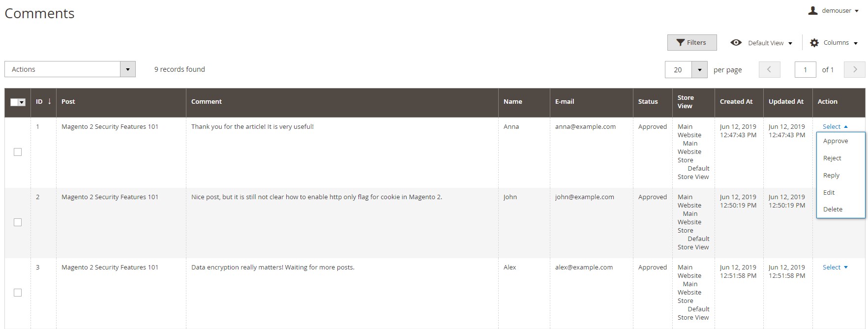The width and height of the screenshot is (868, 329).
Task: Click the eye icon for Default View
Action: point(736,43)
